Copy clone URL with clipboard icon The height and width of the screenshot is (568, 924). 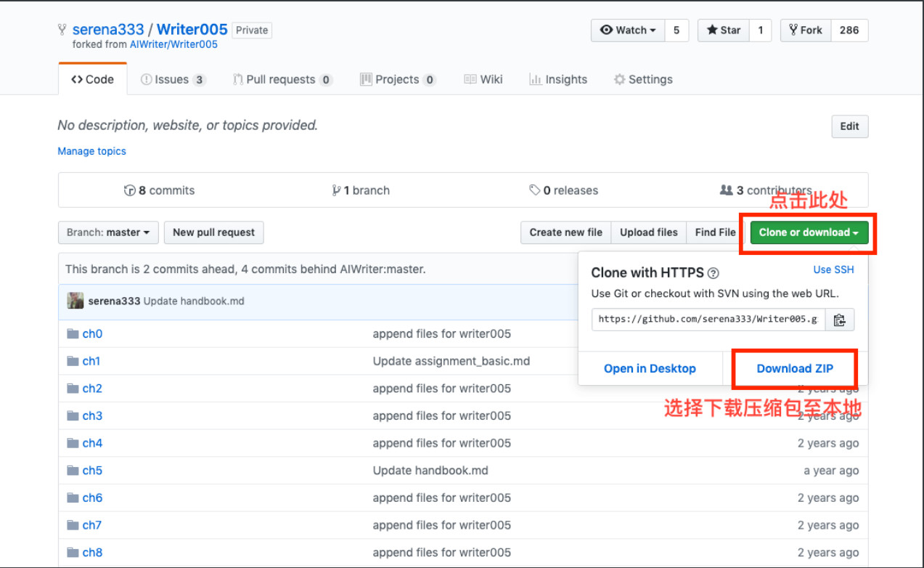point(840,320)
